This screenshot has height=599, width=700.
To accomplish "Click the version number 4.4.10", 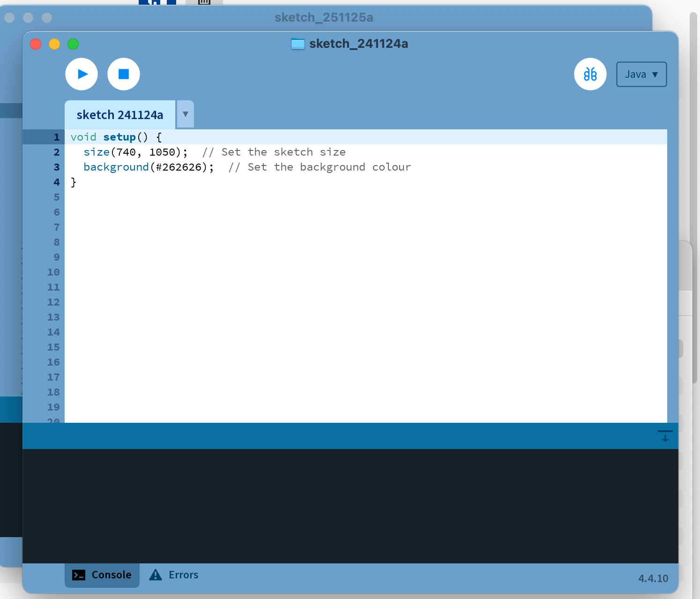I will [653, 578].
